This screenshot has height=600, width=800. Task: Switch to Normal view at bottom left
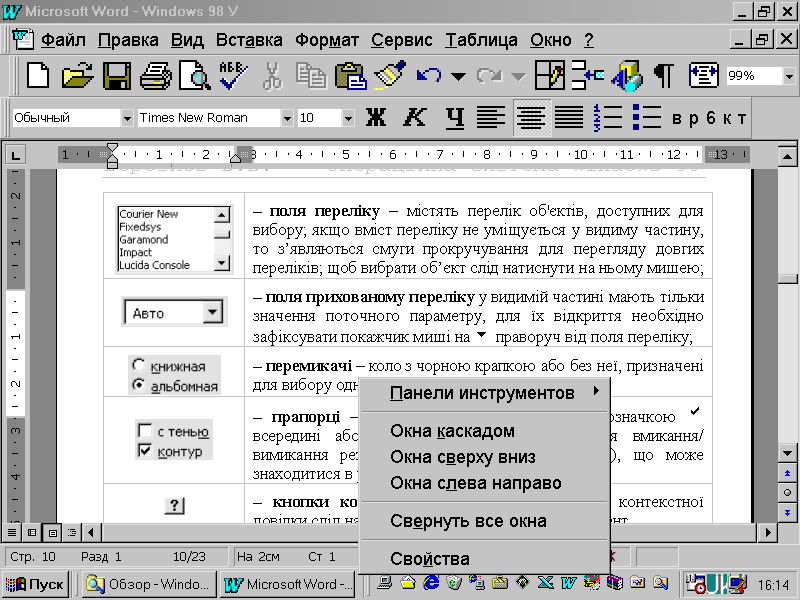[x=12, y=533]
